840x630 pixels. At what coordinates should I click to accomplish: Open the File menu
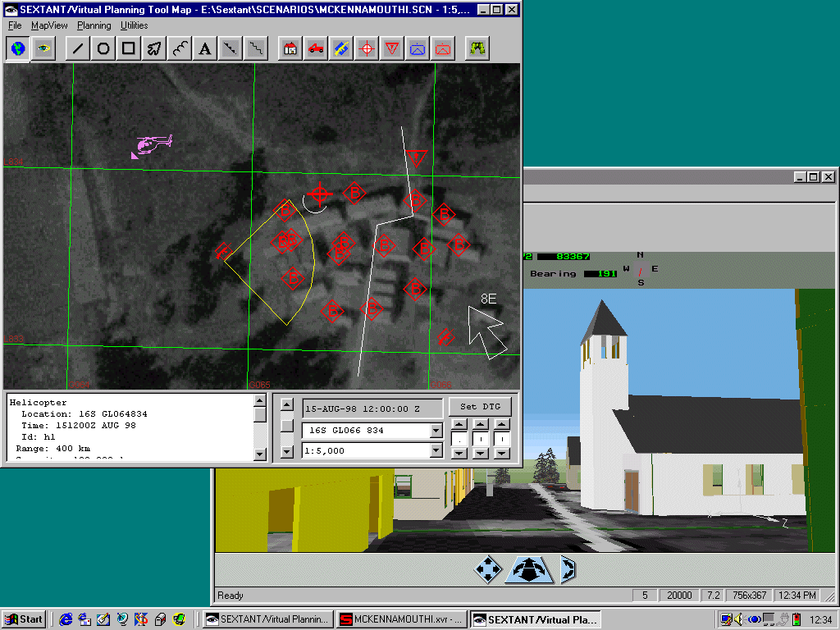[x=15, y=25]
